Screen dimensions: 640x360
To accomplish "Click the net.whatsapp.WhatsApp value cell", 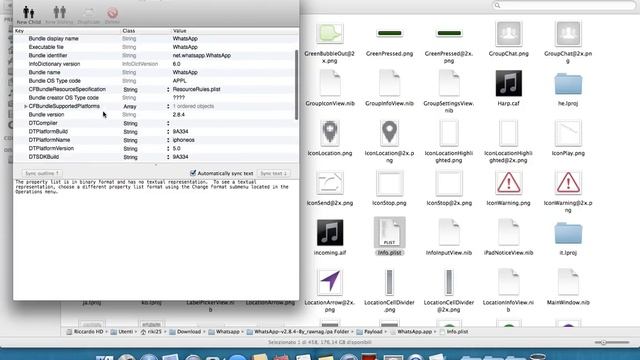I will pos(202,56).
